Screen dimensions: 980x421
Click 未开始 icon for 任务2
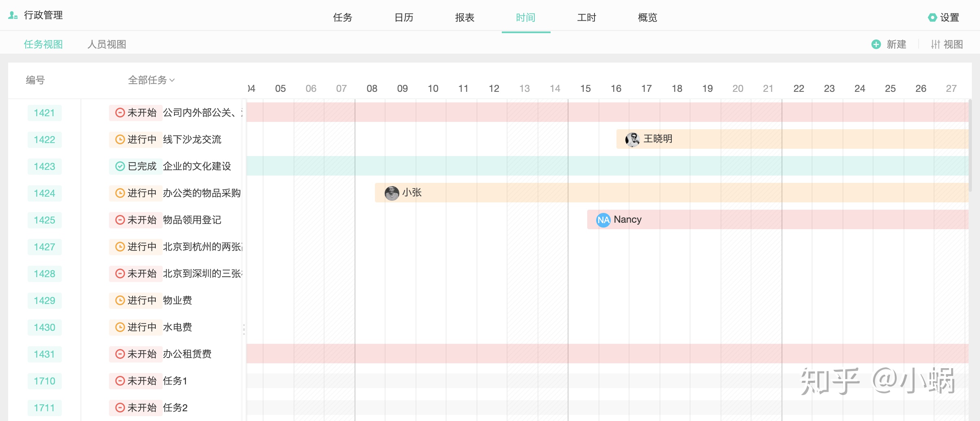(x=120, y=408)
